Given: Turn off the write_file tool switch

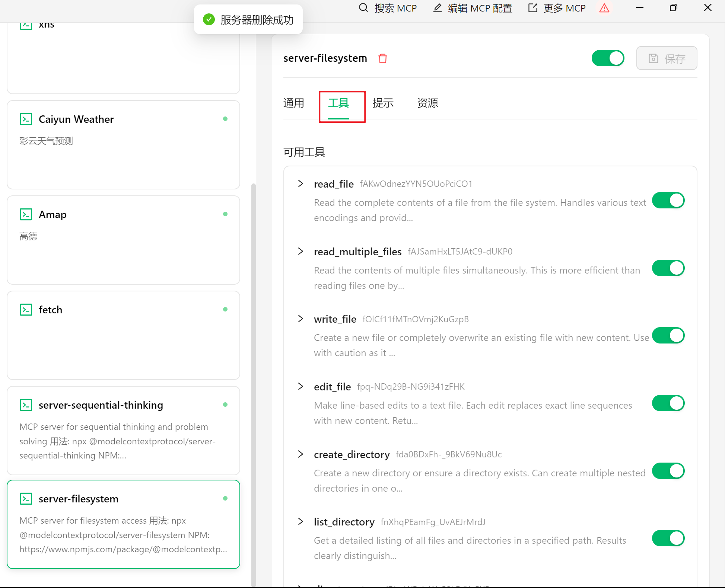Looking at the screenshot, I should pyautogui.click(x=668, y=336).
